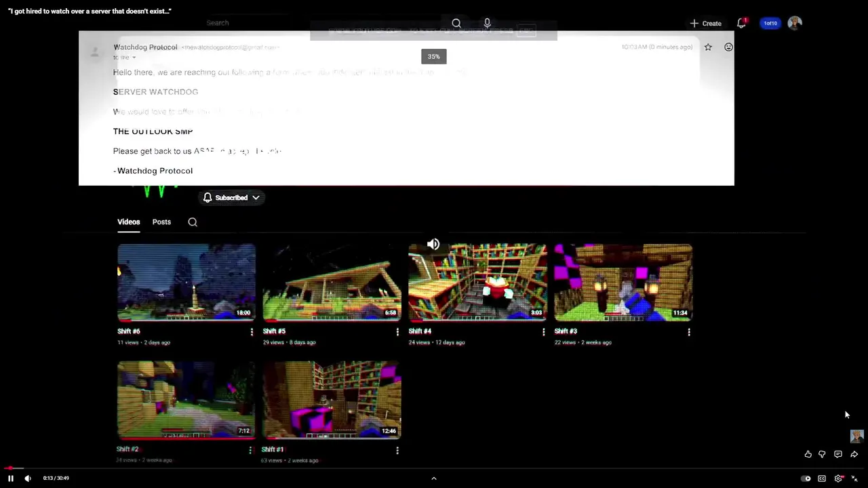Viewport: 868px width, 488px height.
Task: Exit fullscreen mode
Action: point(854,479)
